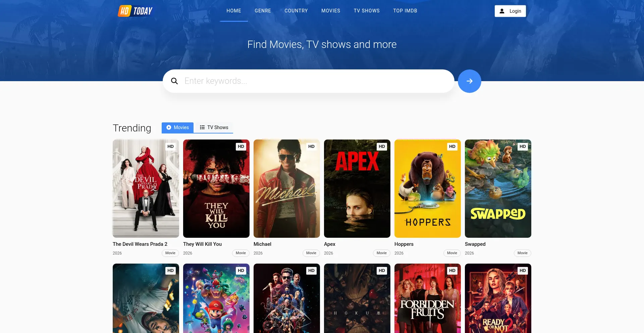Click Movie tag under They Will Kill You

(x=241, y=253)
